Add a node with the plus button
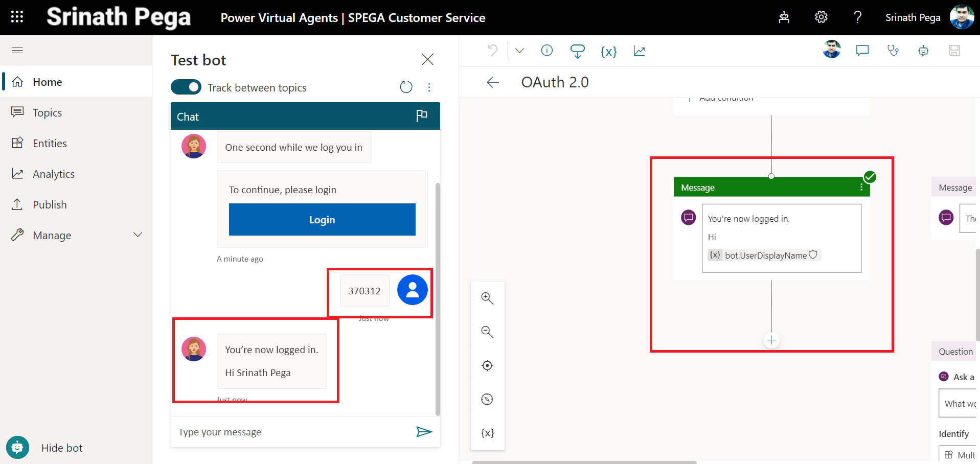980x464 pixels. pyautogui.click(x=771, y=340)
